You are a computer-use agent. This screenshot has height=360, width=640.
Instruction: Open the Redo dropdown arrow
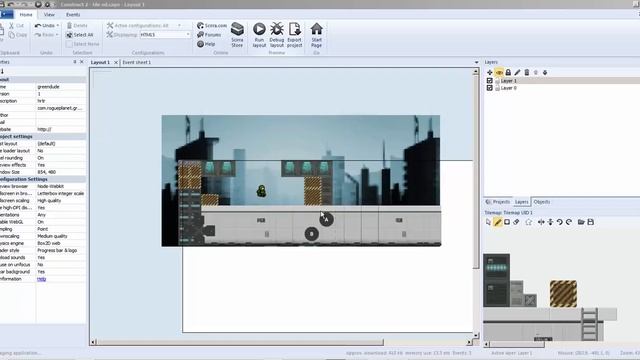click(57, 35)
